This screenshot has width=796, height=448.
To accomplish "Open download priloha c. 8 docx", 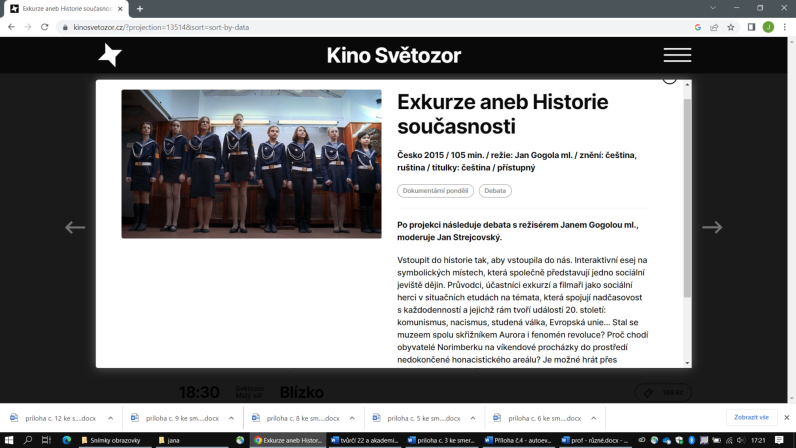I will 296,418.
